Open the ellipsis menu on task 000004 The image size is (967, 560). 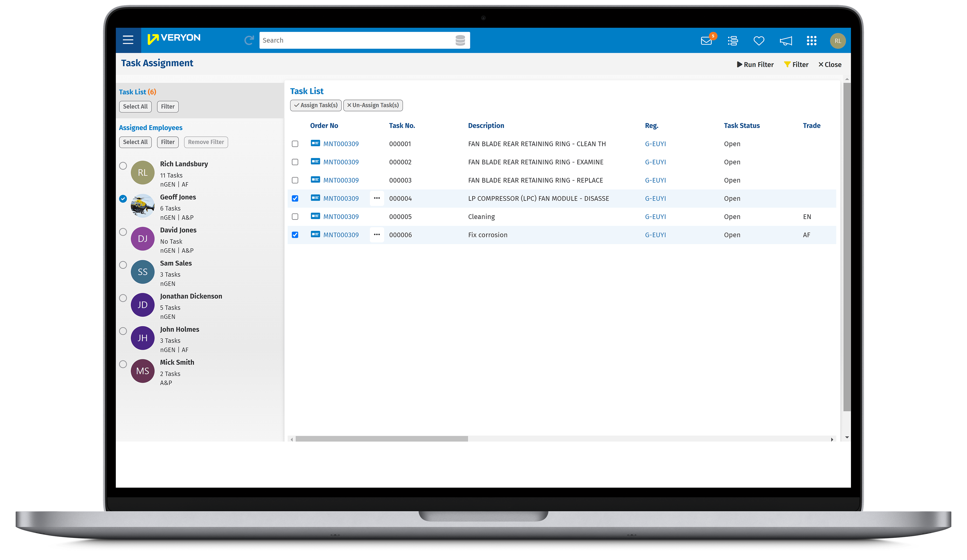[x=377, y=198]
